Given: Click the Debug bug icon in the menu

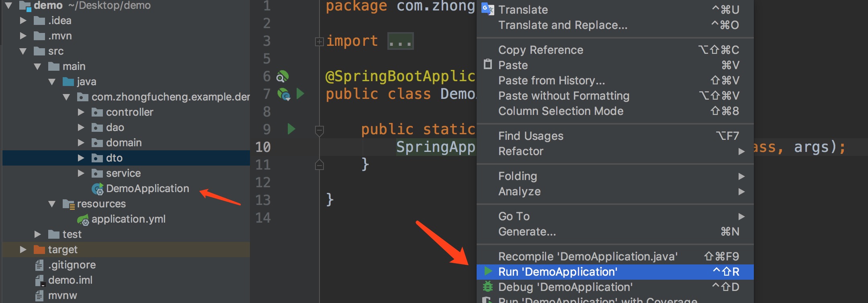Looking at the screenshot, I should coord(487,287).
